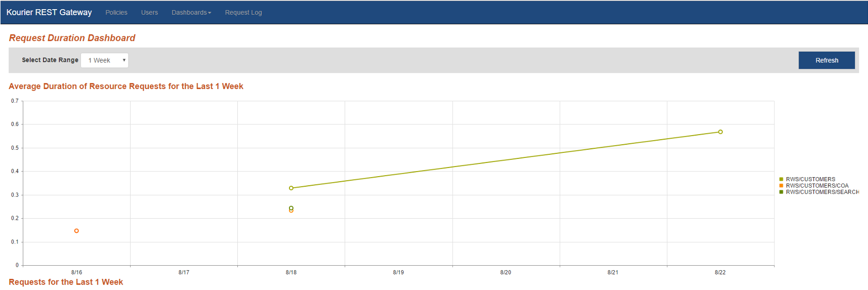This screenshot has height=290, width=868.
Task: Click the RWS/CUSTOMERS/SEARCH legend color swatch
Action: pyautogui.click(x=781, y=192)
